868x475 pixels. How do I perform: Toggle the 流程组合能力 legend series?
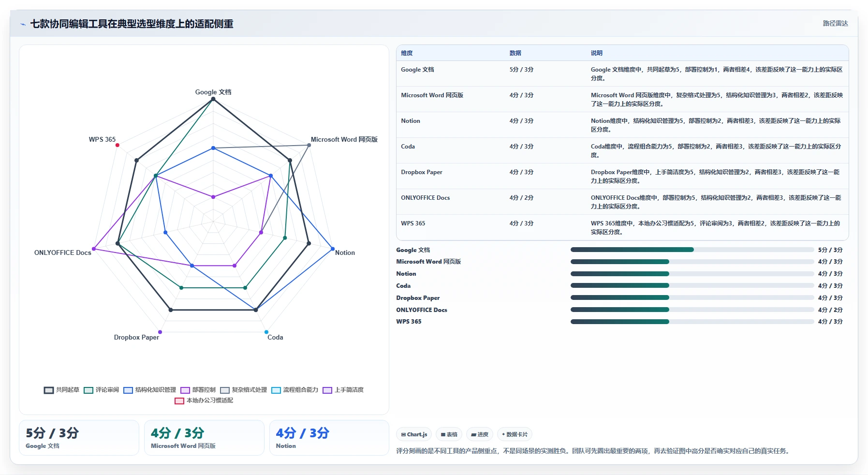(x=294, y=390)
